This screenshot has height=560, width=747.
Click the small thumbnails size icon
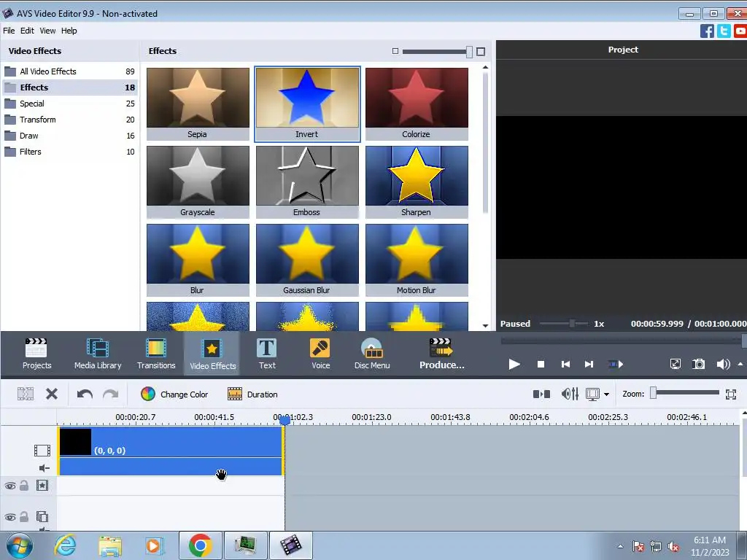point(395,51)
